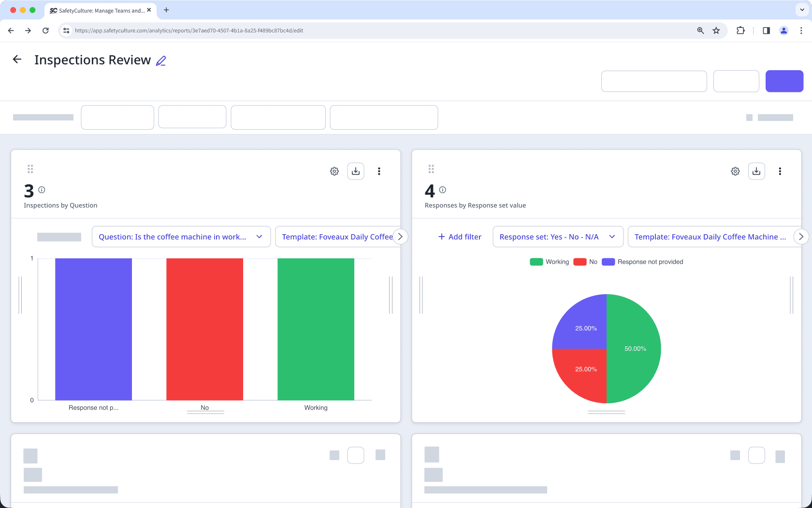This screenshot has height=508, width=812.
Task: Open settings for Inspections by Question chart
Action: [334, 171]
